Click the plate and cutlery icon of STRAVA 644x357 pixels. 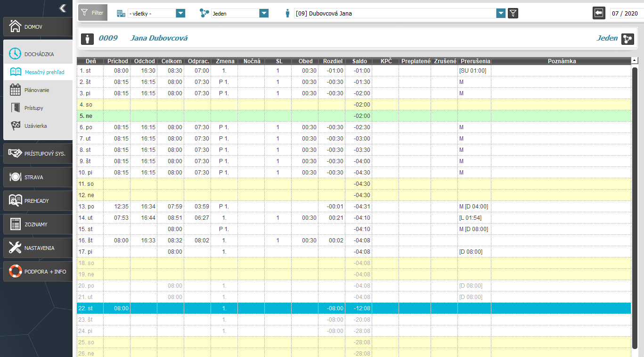click(16, 177)
